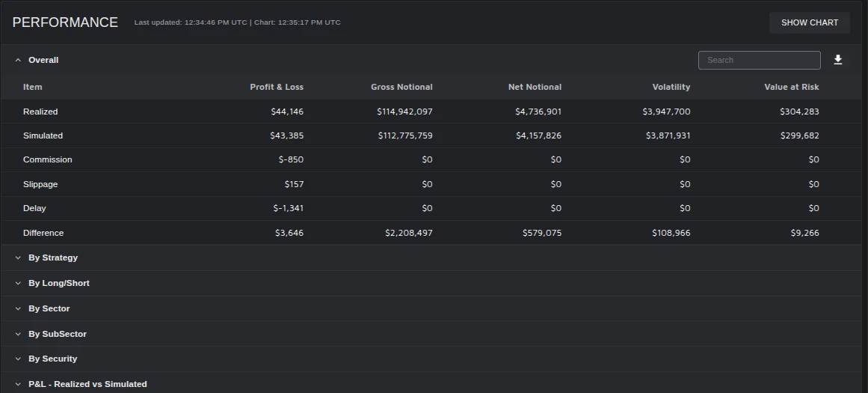Screen dimensions: 868x393
Task: Click Simulated profit value $43,385
Action: tap(287, 135)
